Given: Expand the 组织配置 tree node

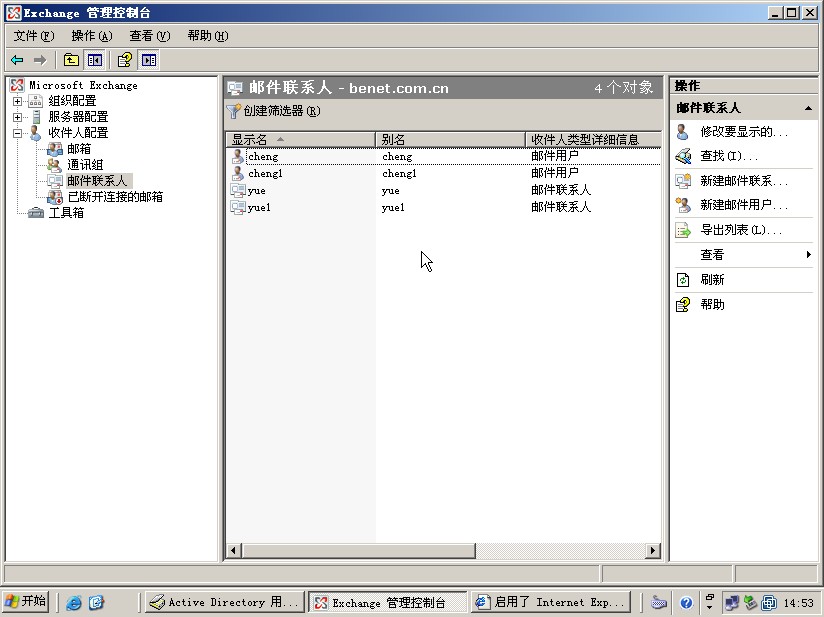Looking at the screenshot, I should coord(17,101).
